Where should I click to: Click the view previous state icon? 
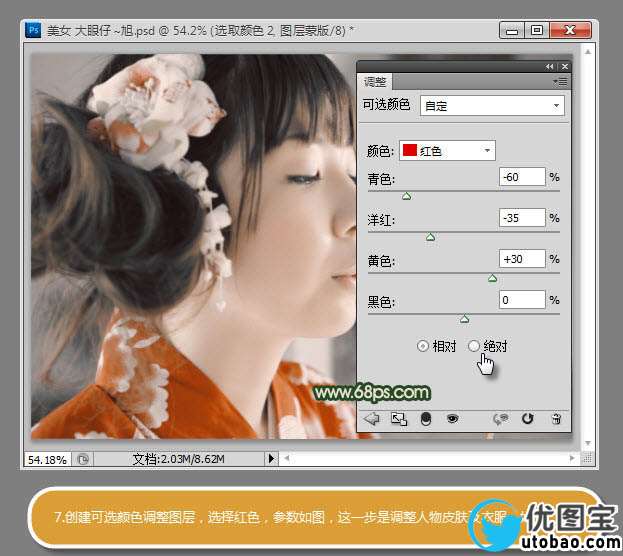click(501, 419)
